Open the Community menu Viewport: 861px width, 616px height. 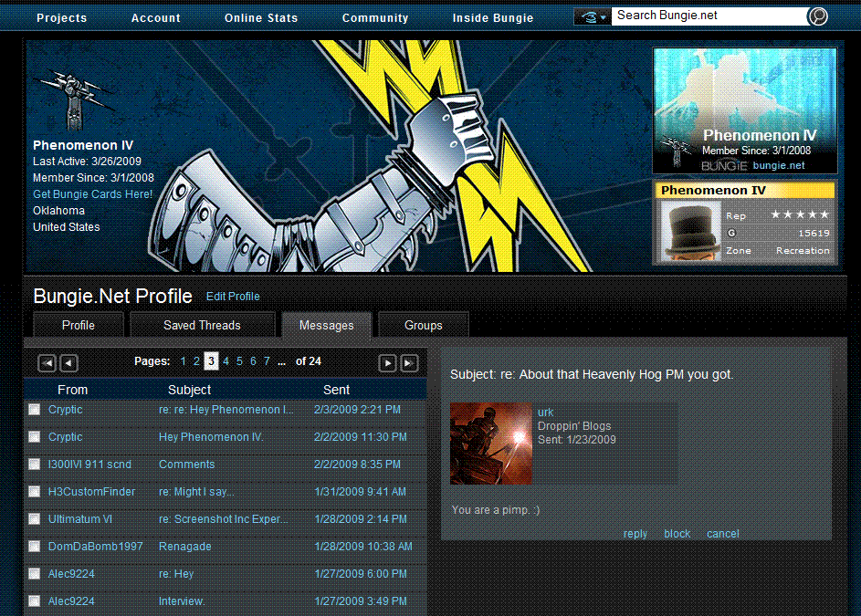coord(375,17)
